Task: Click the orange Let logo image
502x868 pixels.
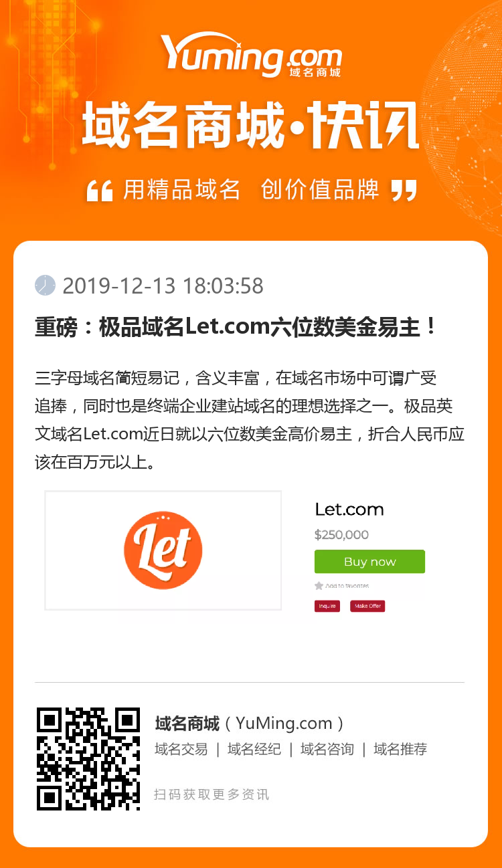Action: click(x=163, y=550)
